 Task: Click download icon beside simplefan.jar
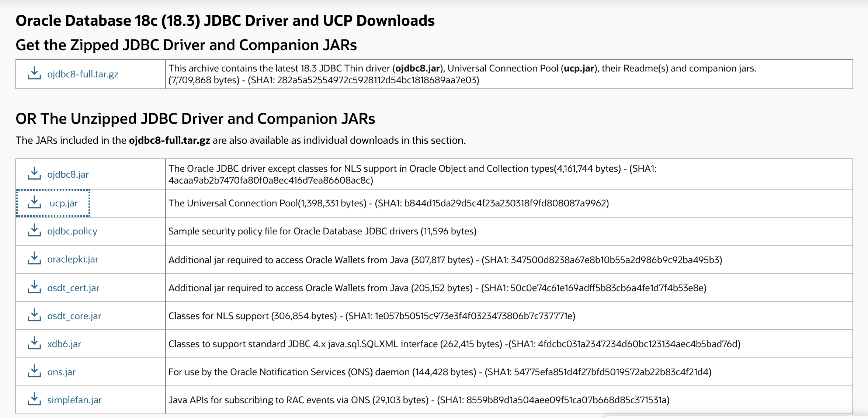tap(34, 399)
